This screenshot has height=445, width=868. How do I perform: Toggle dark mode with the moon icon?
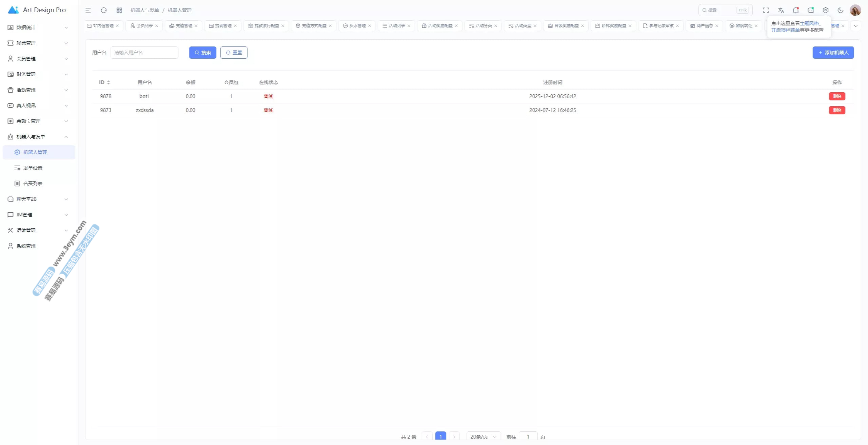(841, 10)
